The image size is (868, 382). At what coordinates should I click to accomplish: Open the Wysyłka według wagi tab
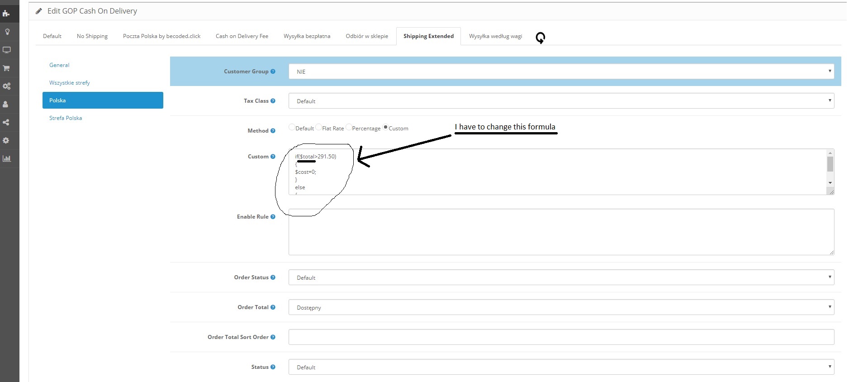[x=495, y=36]
